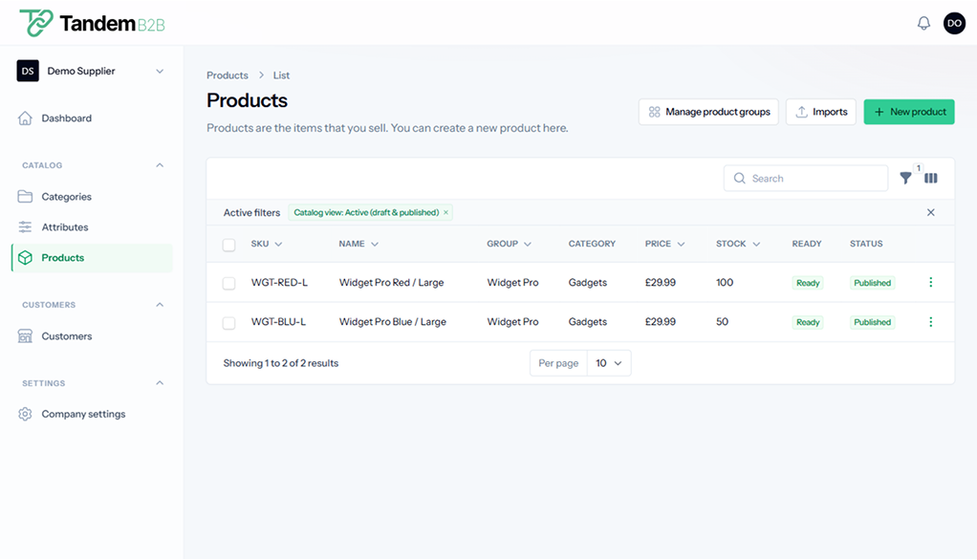Viewport: 977px width, 560px height.
Task: Click the Products breadcrumb link
Action: point(228,75)
